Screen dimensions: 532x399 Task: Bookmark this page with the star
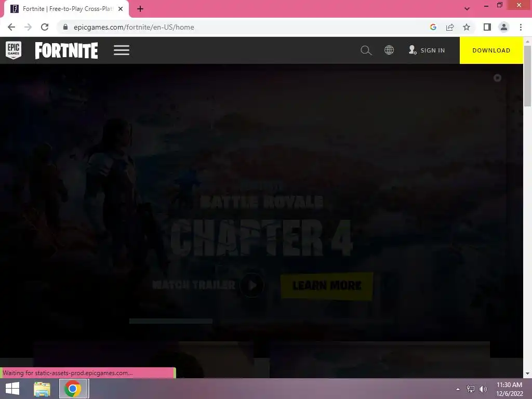point(467,27)
